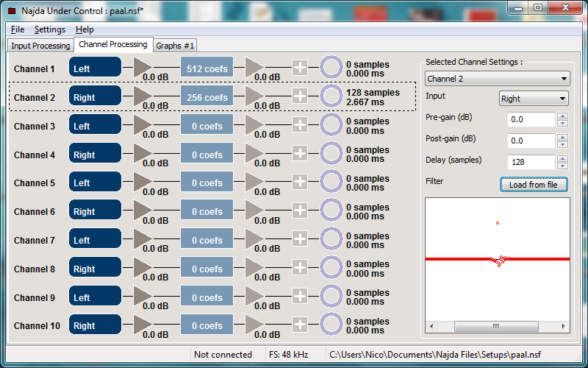Click the filter graph scroll right arrow
This screenshot has height=368, width=588.
coord(563,326)
